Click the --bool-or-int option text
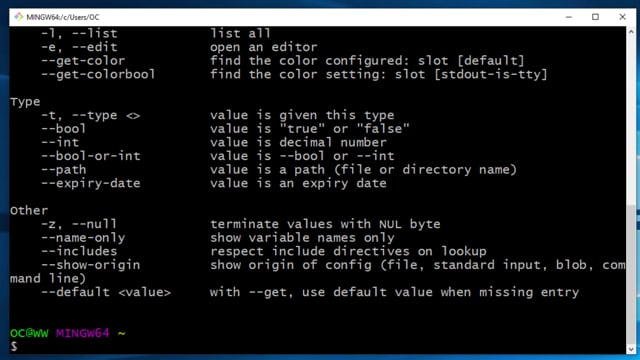Viewport: 640px width, 360px height. click(x=91, y=156)
